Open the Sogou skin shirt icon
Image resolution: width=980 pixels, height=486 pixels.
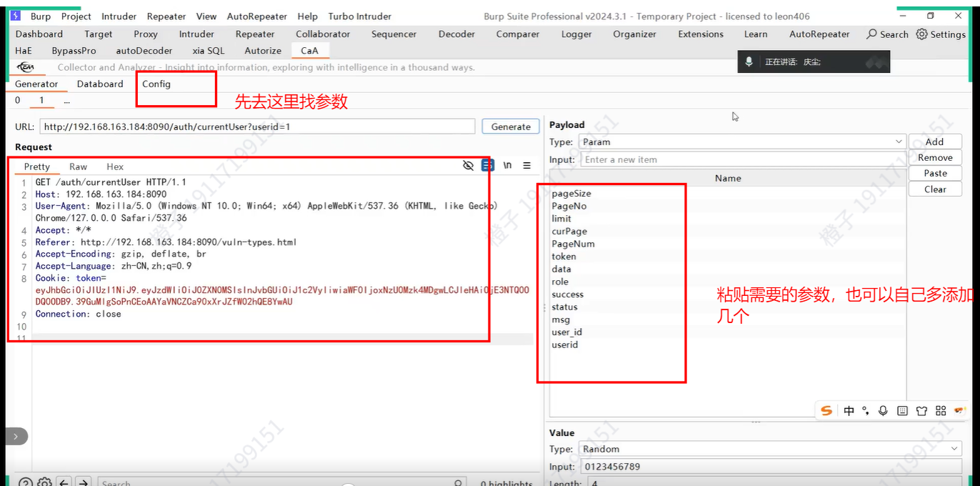click(921, 411)
